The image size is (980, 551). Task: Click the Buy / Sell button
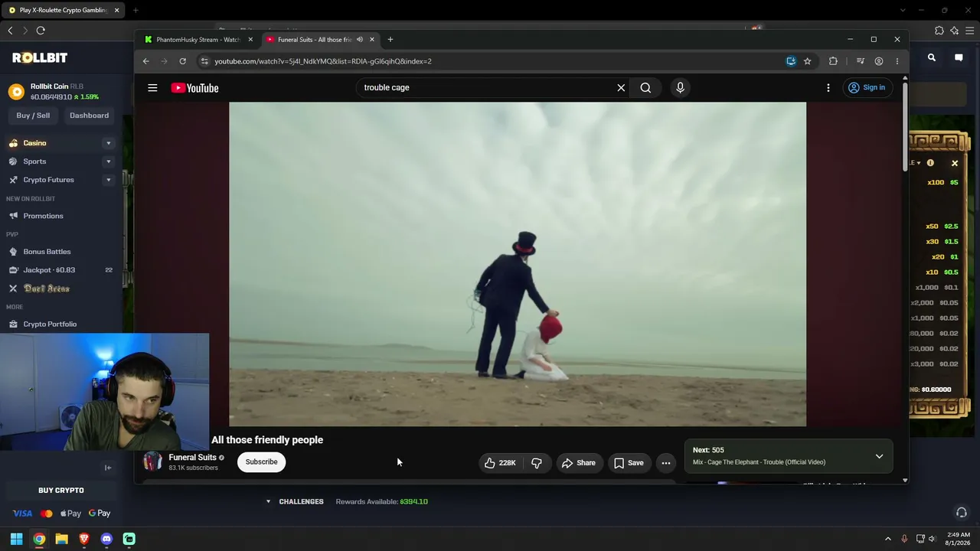(33, 116)
